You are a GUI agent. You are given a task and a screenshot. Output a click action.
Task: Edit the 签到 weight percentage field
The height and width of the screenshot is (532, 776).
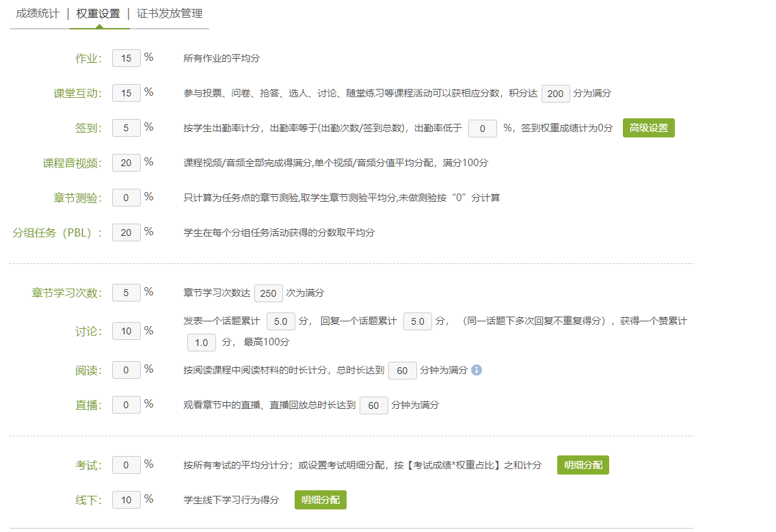[x=126, y=128]
